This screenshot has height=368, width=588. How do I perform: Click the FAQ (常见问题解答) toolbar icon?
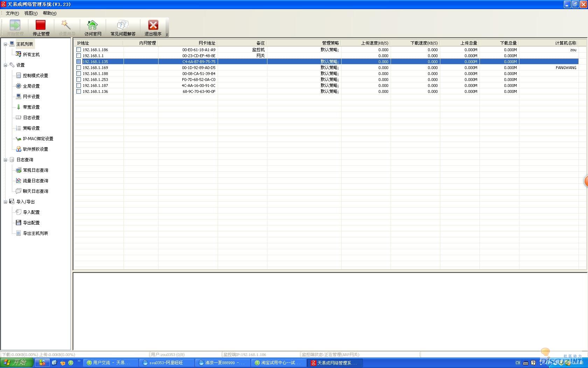122,25
